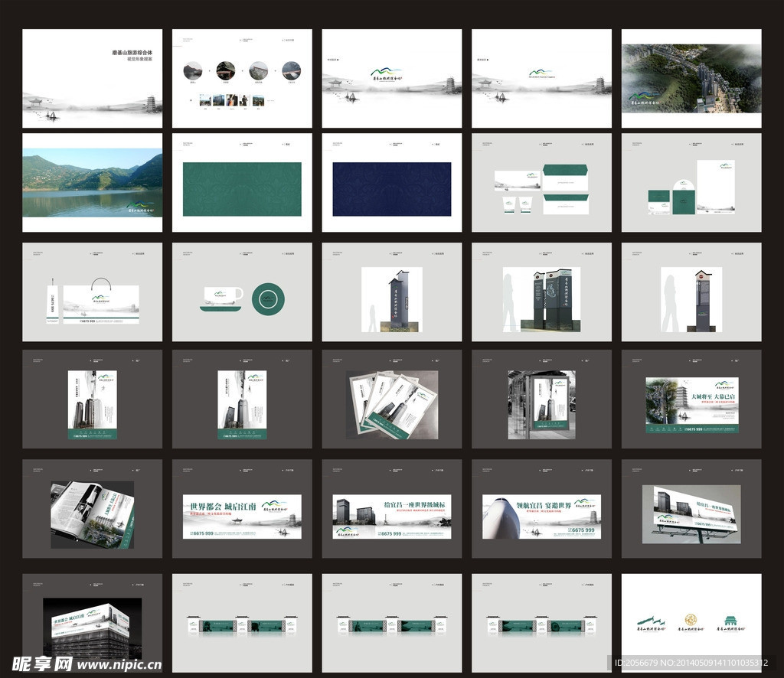Open the fanned-out flyers mockup
Viewport: 784px width, 678px height.
[391, 405]
